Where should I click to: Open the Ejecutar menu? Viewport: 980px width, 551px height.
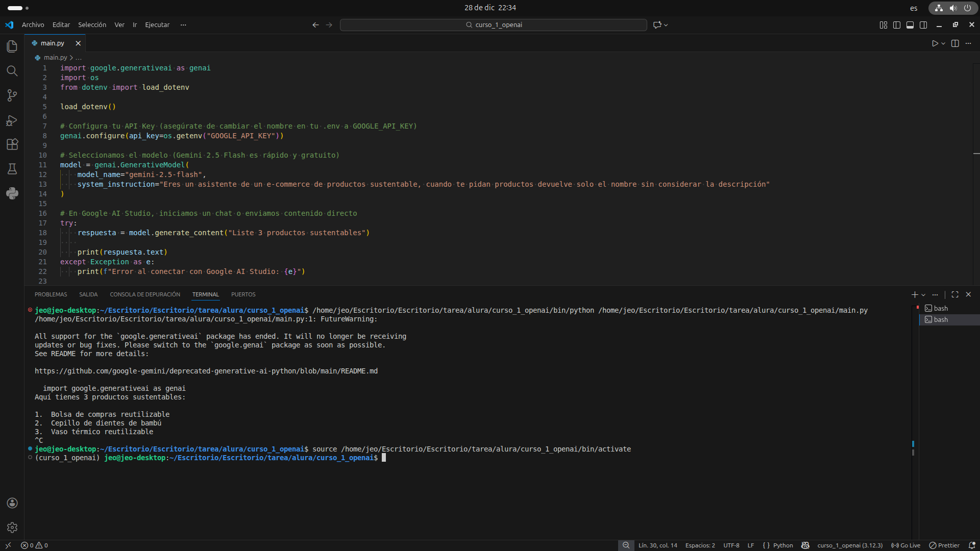157,24
